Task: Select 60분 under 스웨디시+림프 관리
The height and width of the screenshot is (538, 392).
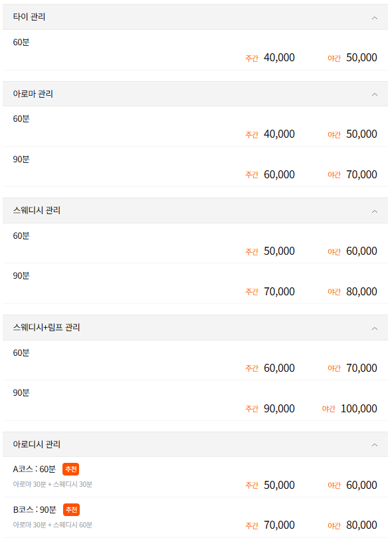Action: coord(21,352)
